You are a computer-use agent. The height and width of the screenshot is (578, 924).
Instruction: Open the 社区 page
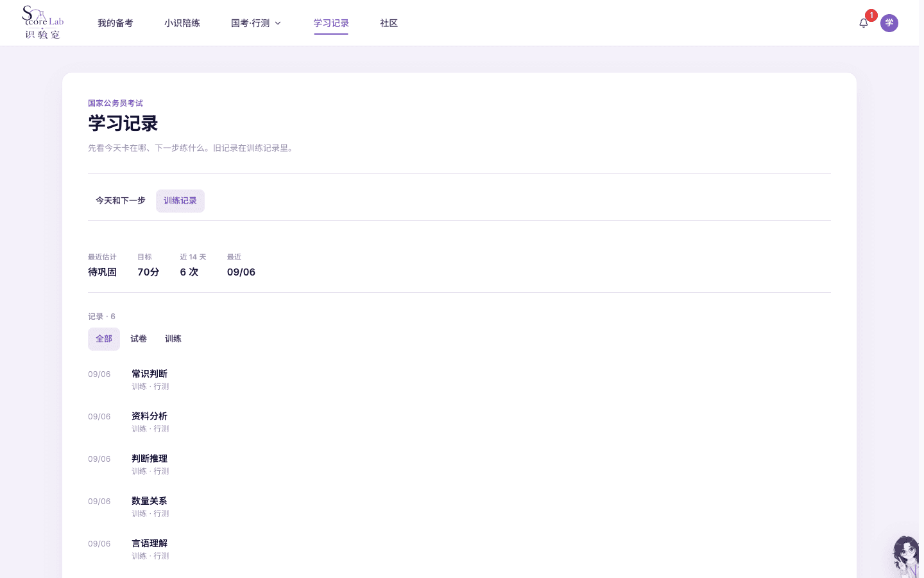389,23
